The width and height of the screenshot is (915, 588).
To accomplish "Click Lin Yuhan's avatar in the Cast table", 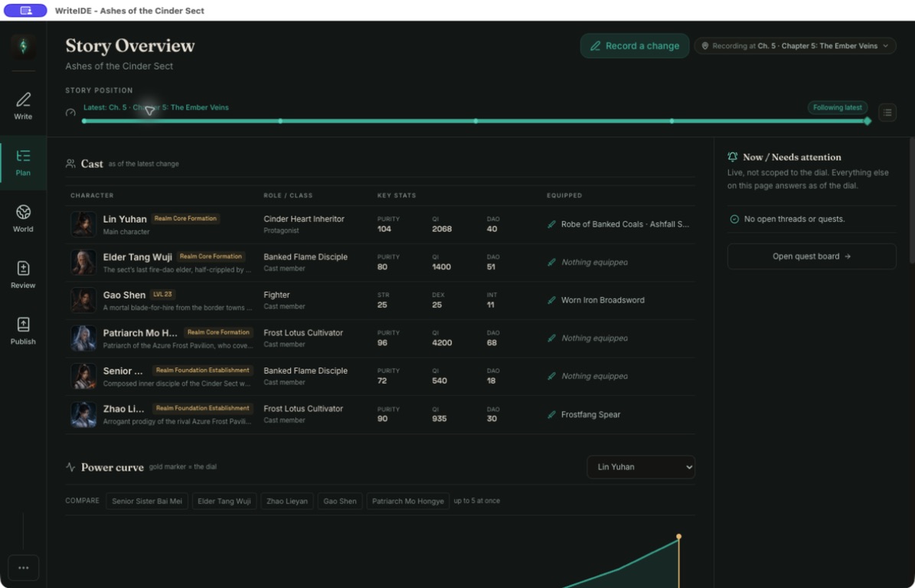I will coord(83,224).
